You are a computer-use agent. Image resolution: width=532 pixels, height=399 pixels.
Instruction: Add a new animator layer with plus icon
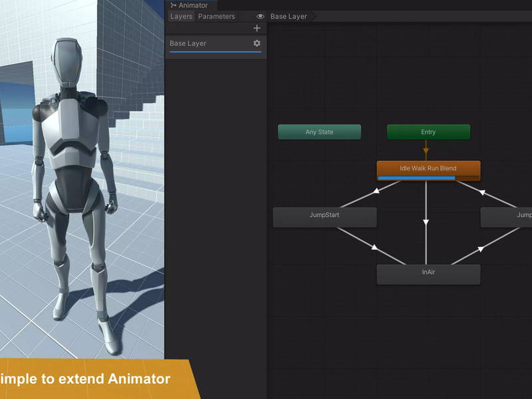pyautogui.click(x=257, y=28)
